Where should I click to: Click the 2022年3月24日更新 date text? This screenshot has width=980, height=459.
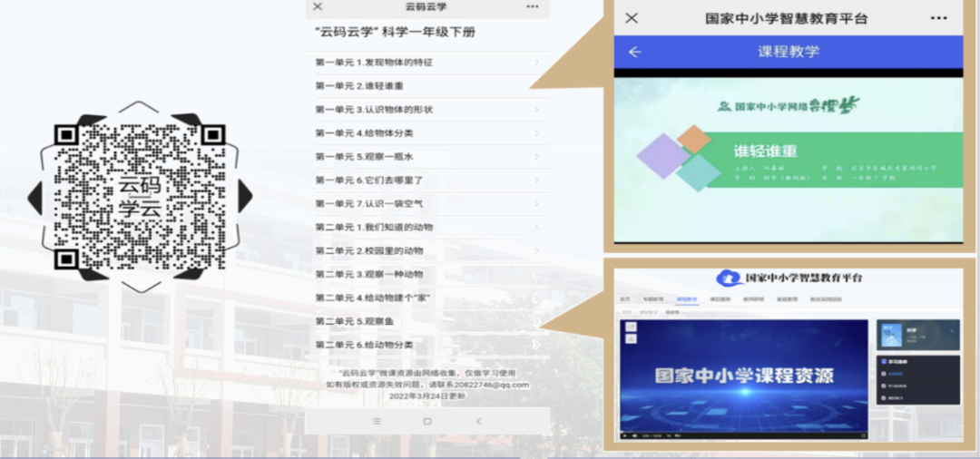click(x=426, y=396)
